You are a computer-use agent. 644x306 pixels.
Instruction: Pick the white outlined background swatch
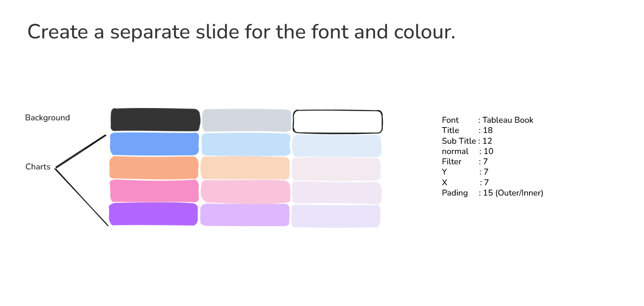337,122
